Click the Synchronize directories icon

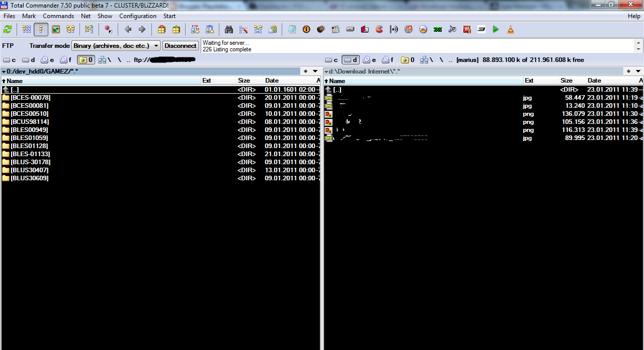258,29
